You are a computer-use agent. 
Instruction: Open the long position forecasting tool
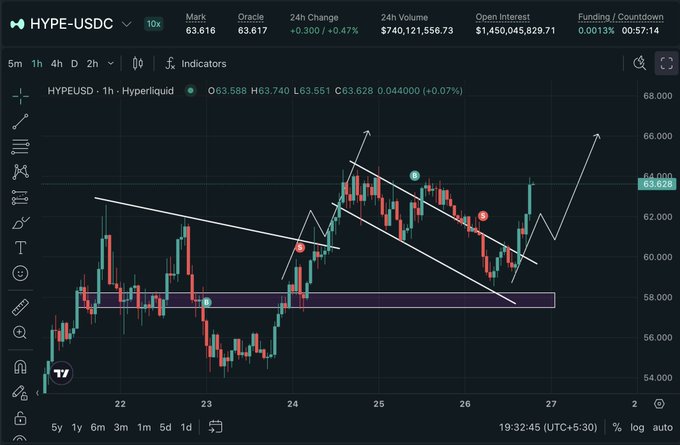tap(20, 198)
